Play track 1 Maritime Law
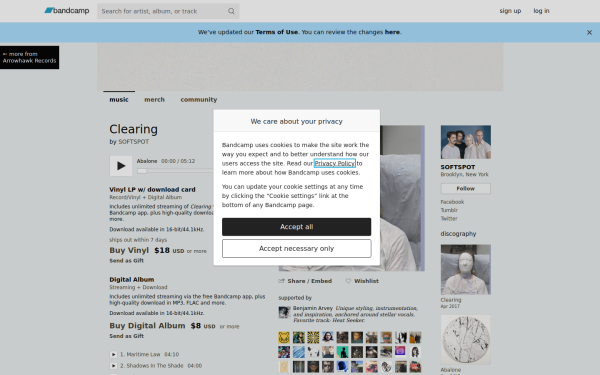Screen dimensions: 600x375 pos(113,354)
